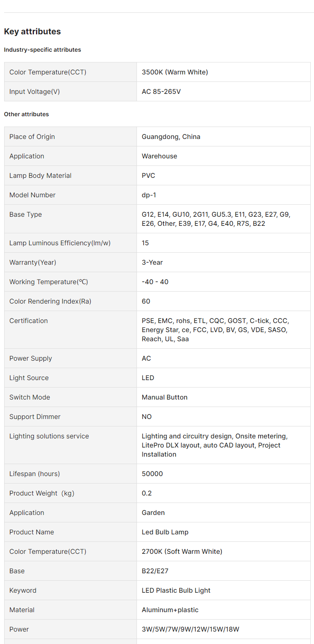Click the Base Type row label
This screenshot has height=644, width=314.
pyautogui.click(x=26, y=214)
